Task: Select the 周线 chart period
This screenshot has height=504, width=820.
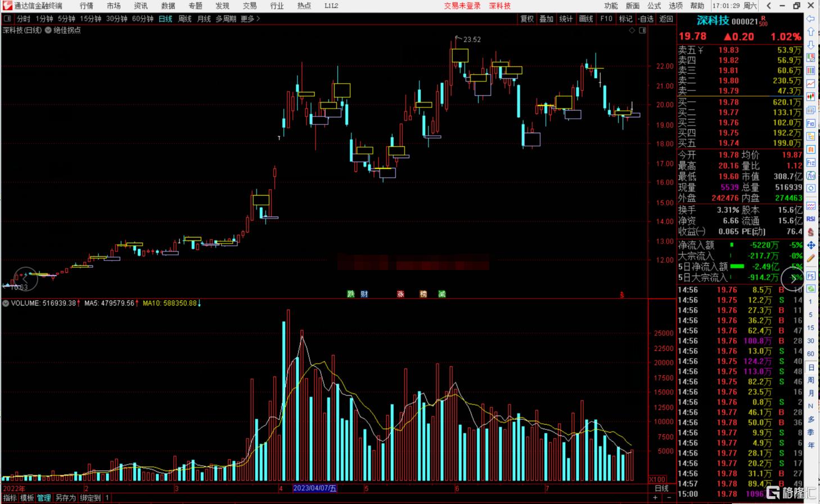Action: [184, 19]
